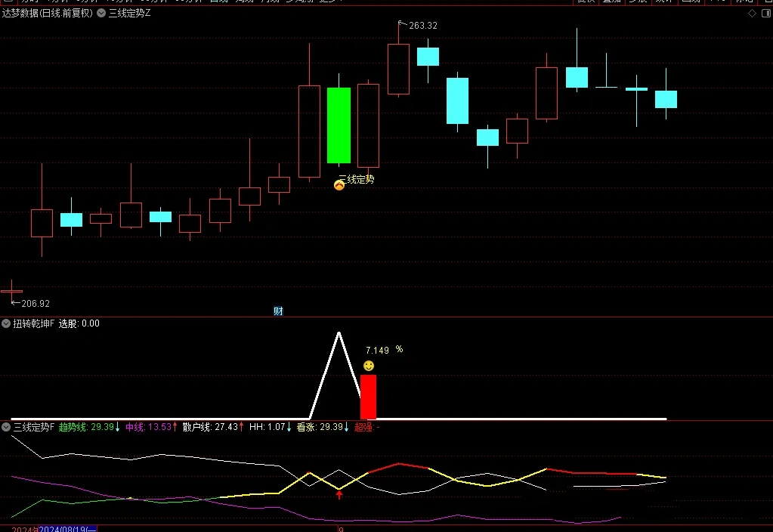This screenshot has height=532, width=773.
Task: Click the 看涨 indicator value label
Action: tap(320, 427)
